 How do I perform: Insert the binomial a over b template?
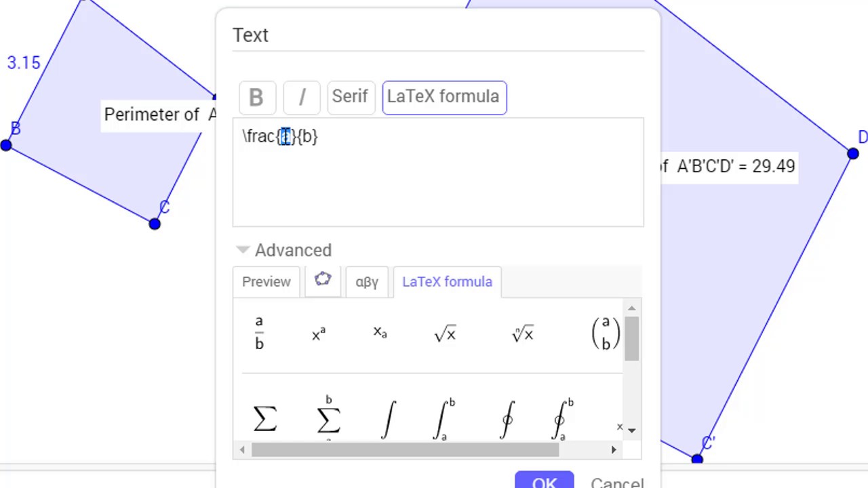pos(605,333)
